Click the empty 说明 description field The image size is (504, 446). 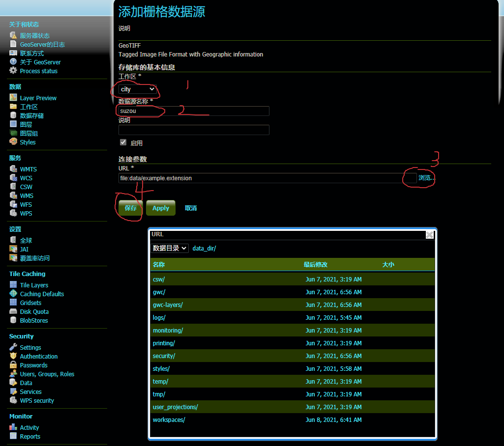pyautogui.click(x=194, y=130)
